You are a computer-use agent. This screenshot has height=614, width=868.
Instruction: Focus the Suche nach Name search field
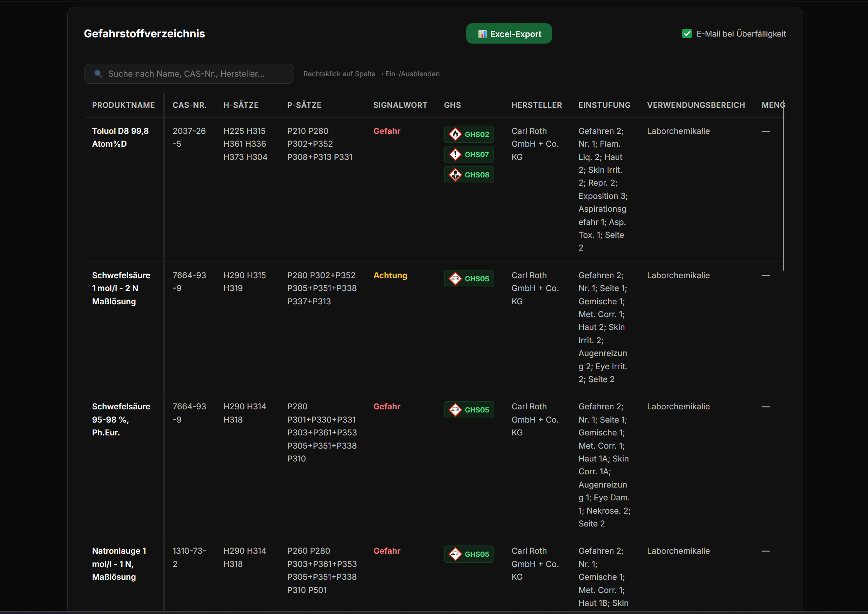(x=189, y=74)
